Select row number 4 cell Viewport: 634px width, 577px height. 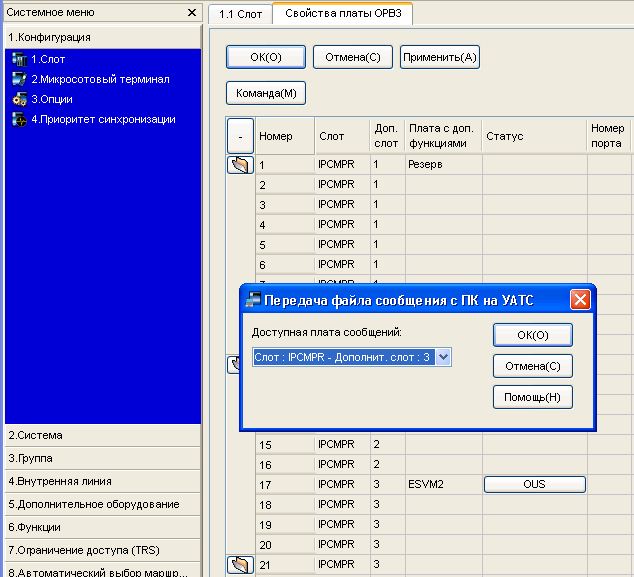tap(285, 225)
